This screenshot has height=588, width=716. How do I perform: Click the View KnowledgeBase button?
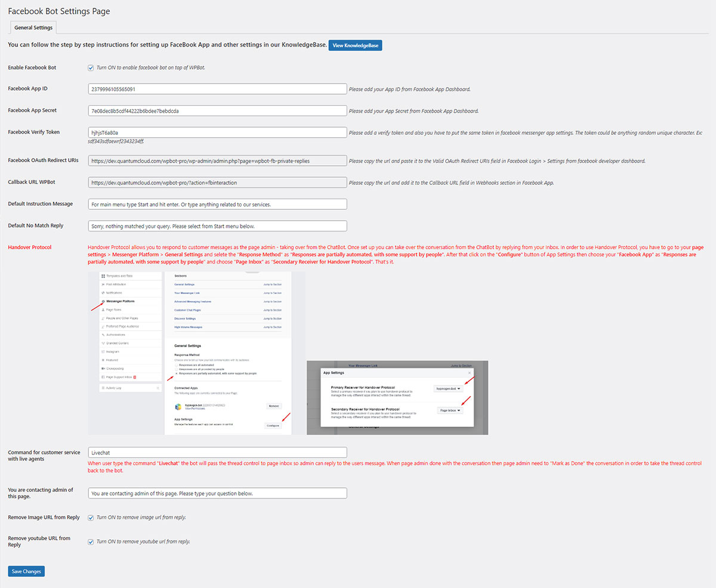(355, 45)
